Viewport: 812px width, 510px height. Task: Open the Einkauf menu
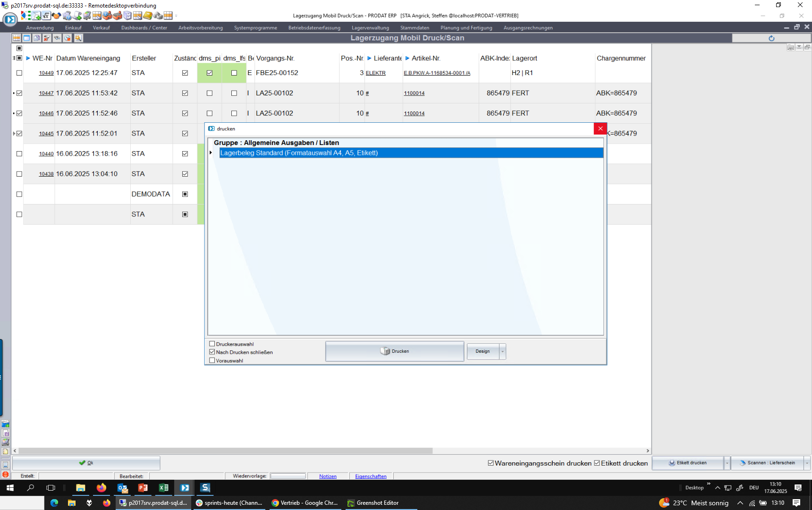pyautogui.click(x=73, y=28)
